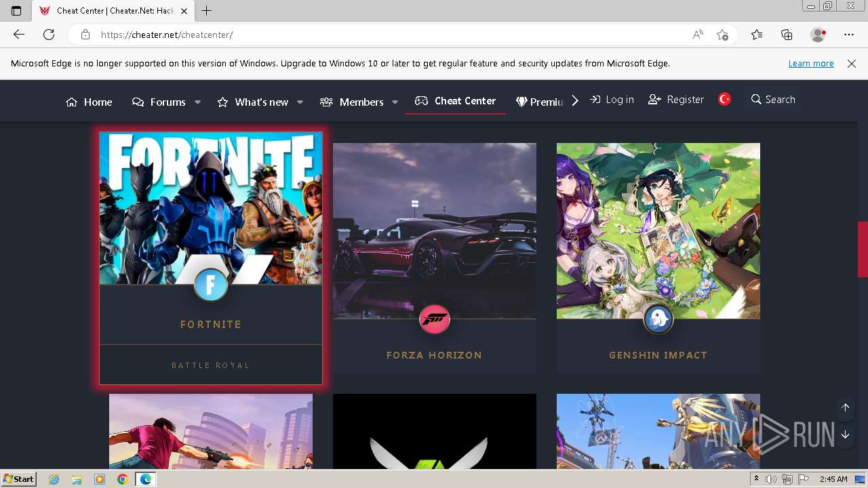Click the Forza Horizon car artwork
The width and height of the screenshot is (868, 488).
(435, 230)
